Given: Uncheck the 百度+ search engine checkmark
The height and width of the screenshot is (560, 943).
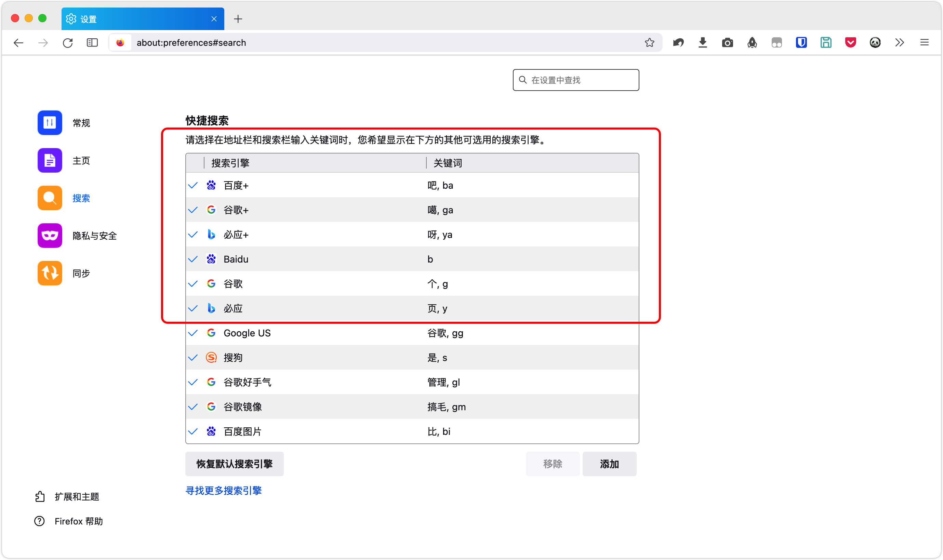Looking at the screenshot, I should click(x=193, y=185).
